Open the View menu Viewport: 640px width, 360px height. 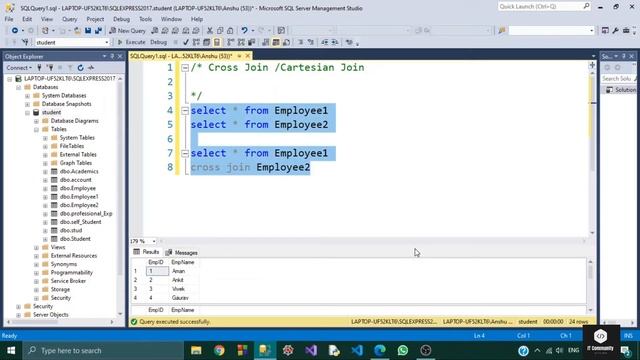(x=47, y=19)
